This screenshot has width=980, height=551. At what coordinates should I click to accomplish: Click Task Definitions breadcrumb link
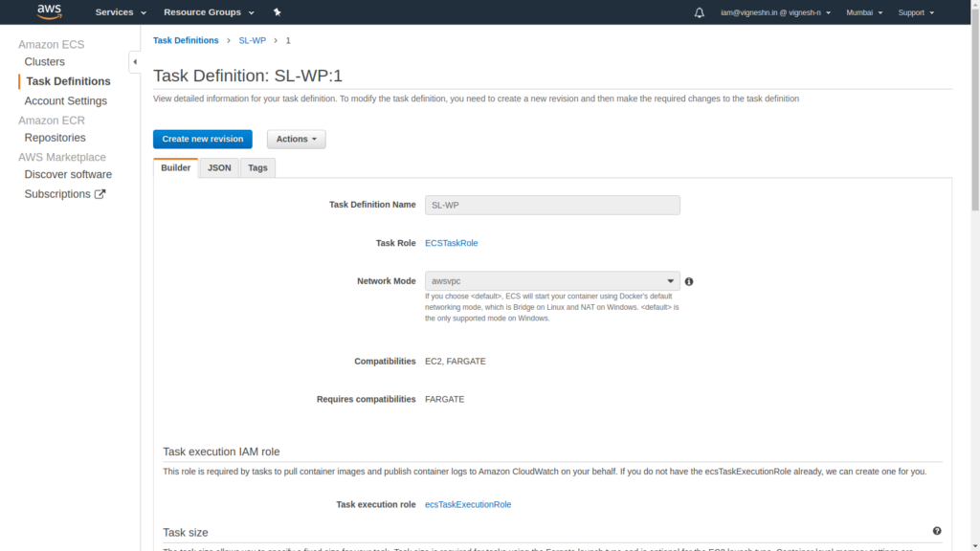click(186, 40)
